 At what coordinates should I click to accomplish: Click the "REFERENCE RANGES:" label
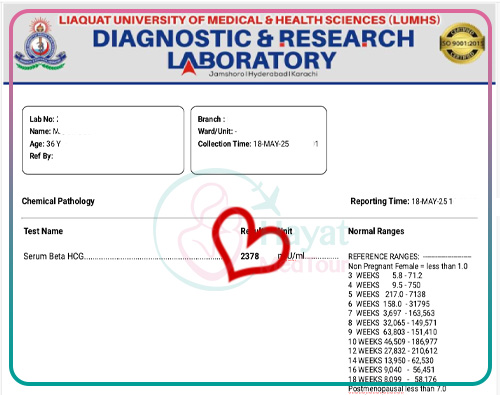pos(384,256)
